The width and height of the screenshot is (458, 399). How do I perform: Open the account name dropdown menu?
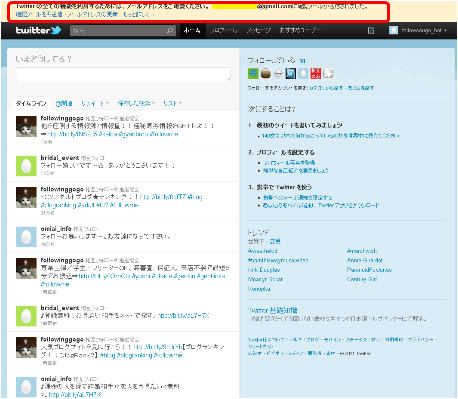point(424,30)
